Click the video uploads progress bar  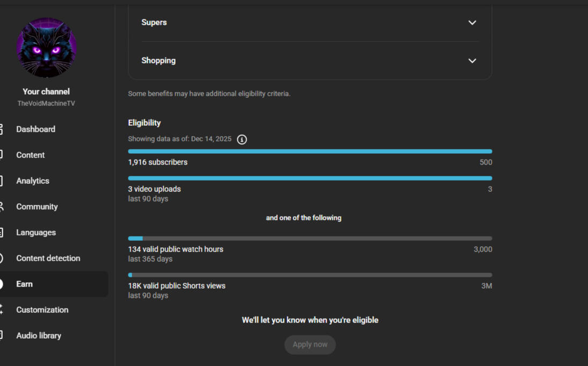click(x=310, y=178)
